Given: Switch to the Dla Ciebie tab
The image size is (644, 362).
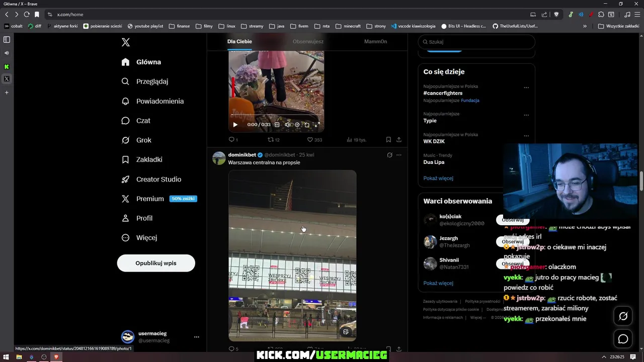Looking at the screenshot, I should 239,42.
